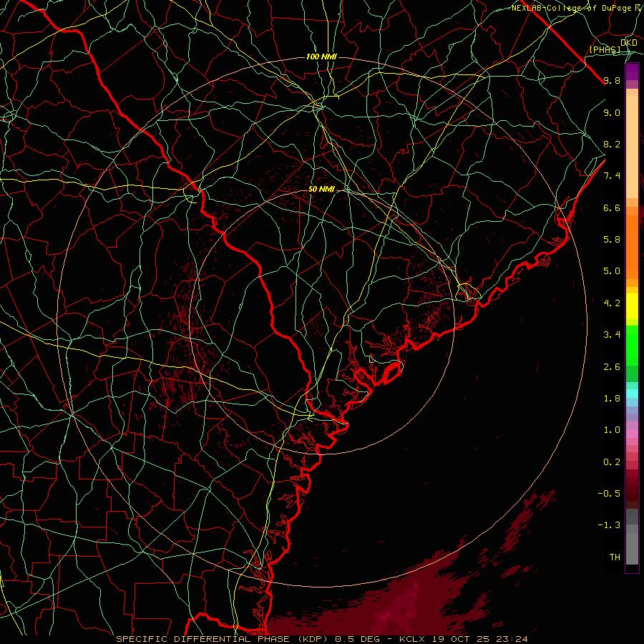Click the KCLX station identifier in the caption

click(414, 639)
